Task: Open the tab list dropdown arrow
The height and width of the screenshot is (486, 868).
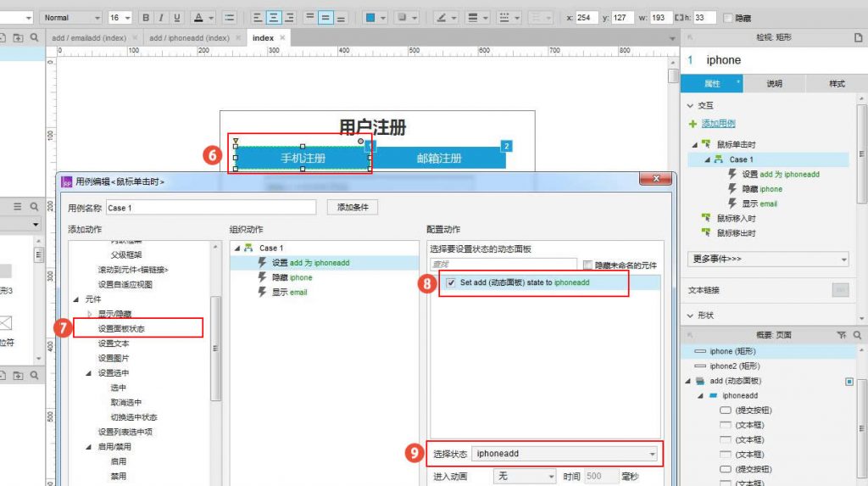Action: click(672, 39)
